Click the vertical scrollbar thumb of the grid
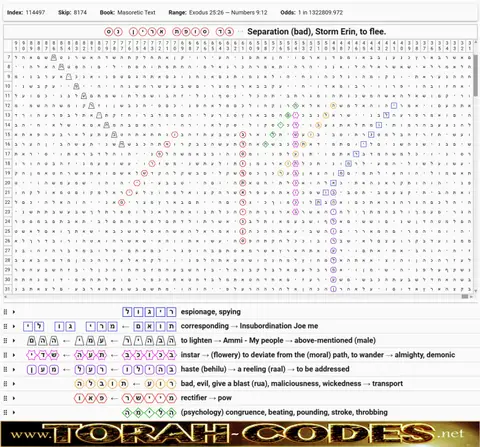The width and height of the screenshot is (480, 447). coord(475,75)
